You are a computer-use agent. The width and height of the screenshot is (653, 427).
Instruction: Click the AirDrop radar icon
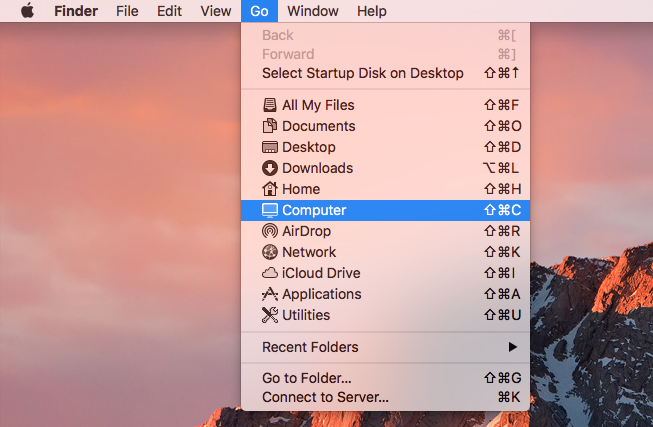coord(269,231)
